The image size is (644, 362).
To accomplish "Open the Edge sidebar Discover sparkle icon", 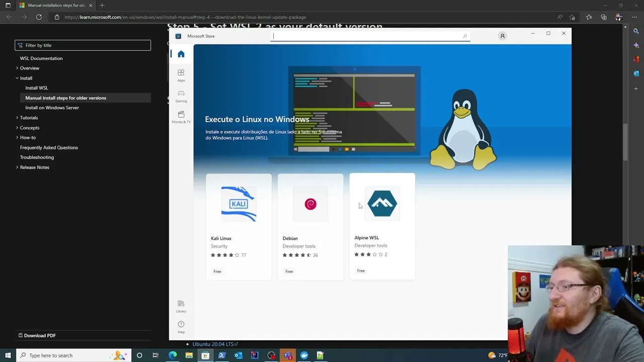I will (636, 45).
